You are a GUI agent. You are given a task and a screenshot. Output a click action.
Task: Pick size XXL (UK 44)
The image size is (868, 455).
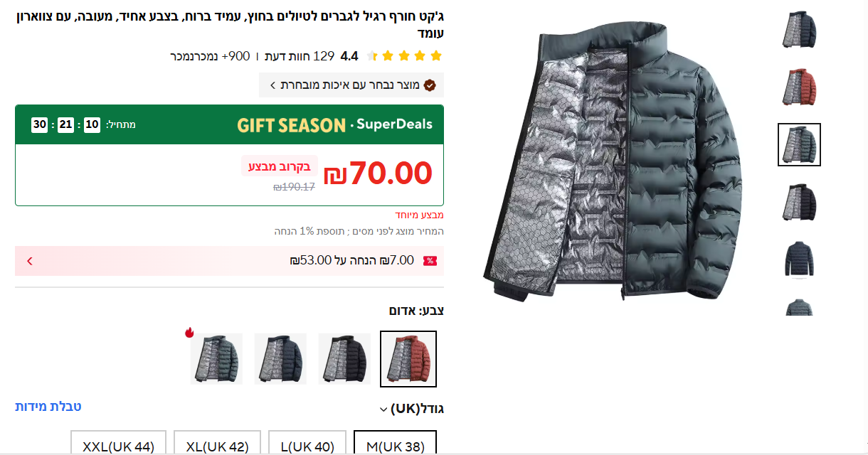[118, 446]
